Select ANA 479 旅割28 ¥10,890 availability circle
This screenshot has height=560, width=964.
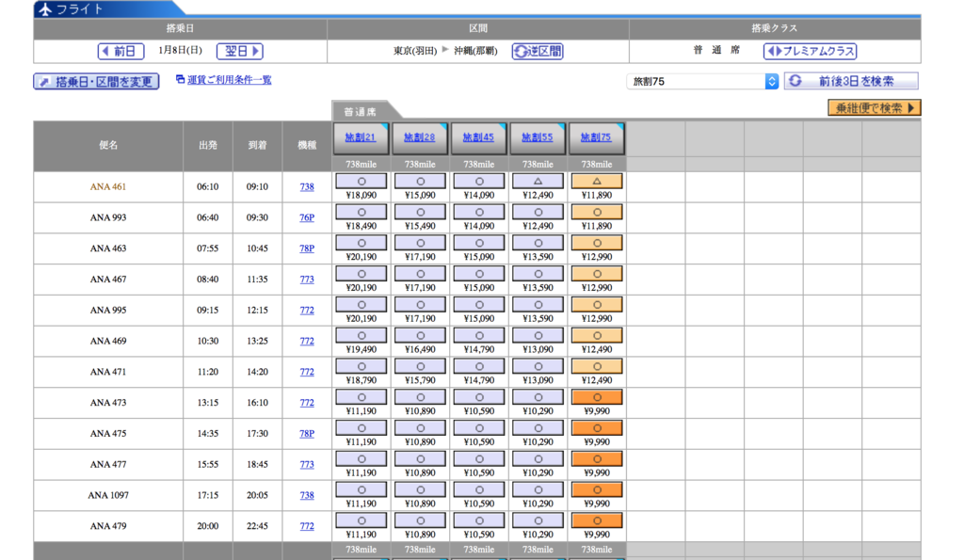click(420, 520)
